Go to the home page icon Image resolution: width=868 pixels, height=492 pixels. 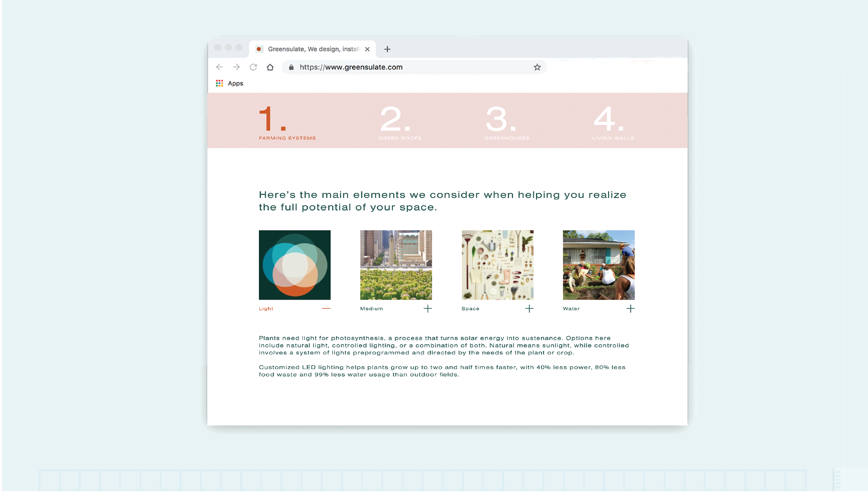tap(270, 67)
